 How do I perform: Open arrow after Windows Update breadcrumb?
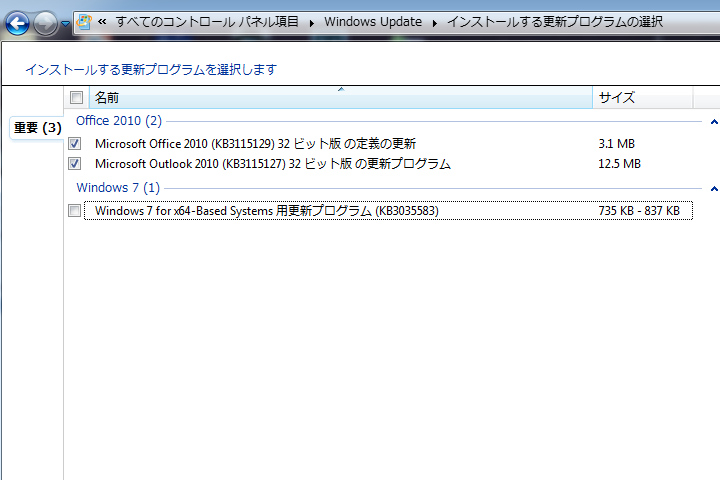(x=434, y=23)
